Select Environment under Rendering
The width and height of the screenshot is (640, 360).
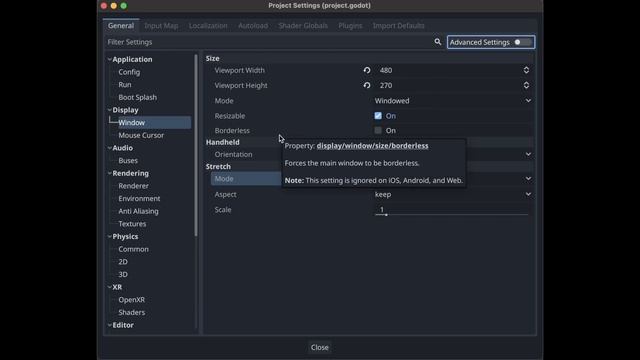[x=139, y=199]
